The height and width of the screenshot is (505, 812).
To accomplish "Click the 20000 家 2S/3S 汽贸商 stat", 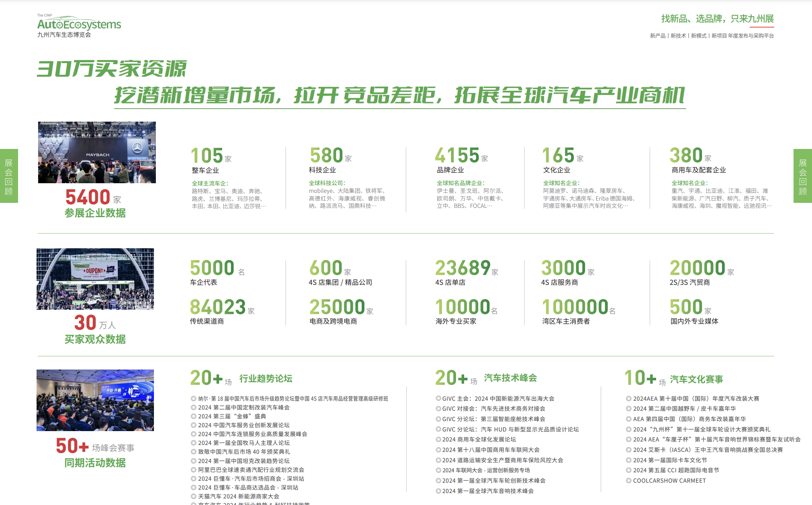I will tap(702, 273).
